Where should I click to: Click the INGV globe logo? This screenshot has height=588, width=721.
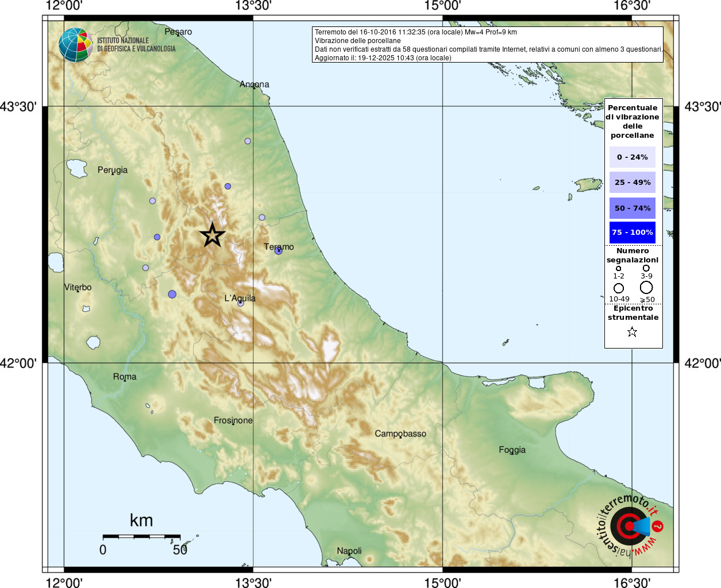(75, 45)
